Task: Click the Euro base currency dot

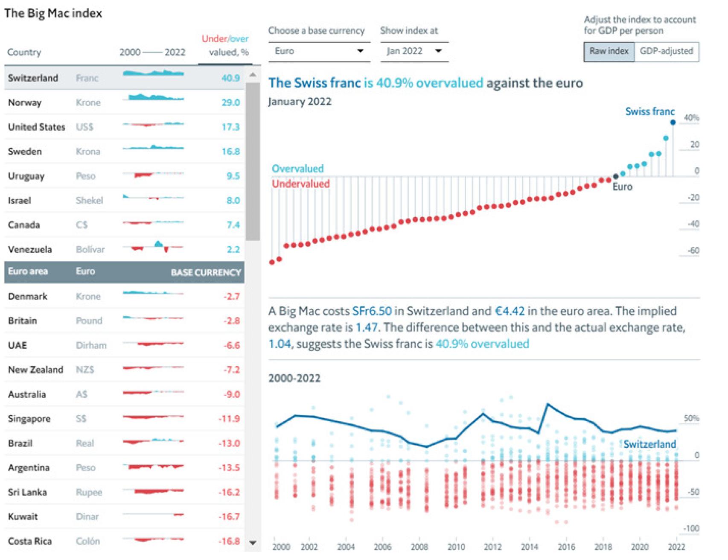Action: [x=615, y=176]
